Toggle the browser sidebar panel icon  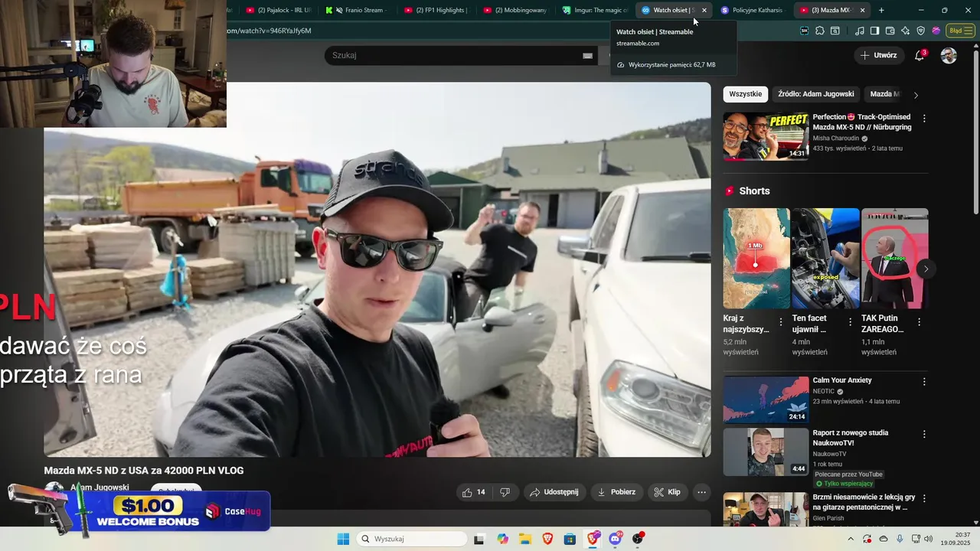(874, 31)
